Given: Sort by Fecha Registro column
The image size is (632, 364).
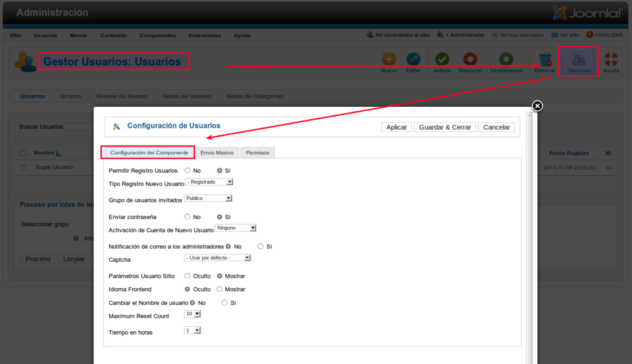Looking at the screenshot, I should [x=569, y=153].
